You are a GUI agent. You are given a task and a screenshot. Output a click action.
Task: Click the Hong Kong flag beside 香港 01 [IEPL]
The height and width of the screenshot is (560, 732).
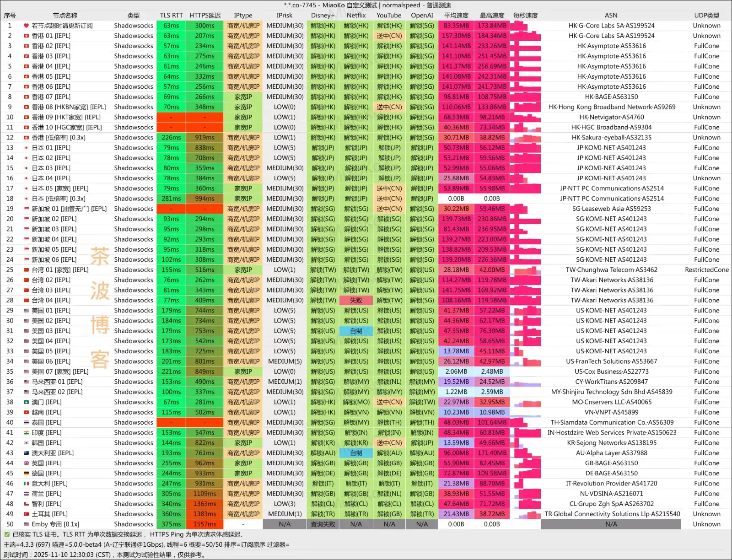(x=26, y=36)
